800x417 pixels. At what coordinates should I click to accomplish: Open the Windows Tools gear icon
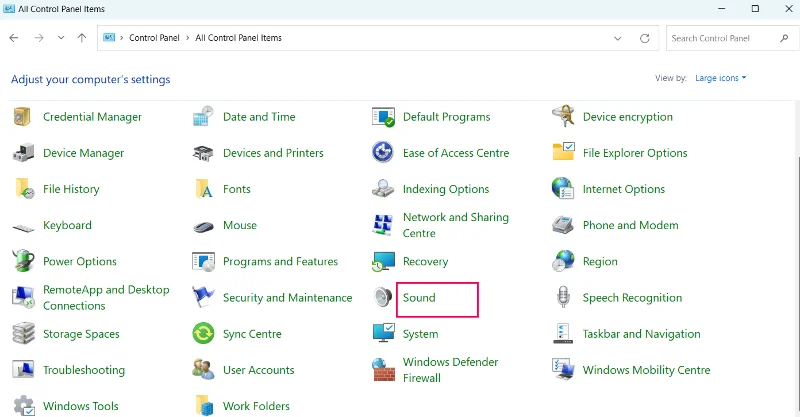coord(23,406)
